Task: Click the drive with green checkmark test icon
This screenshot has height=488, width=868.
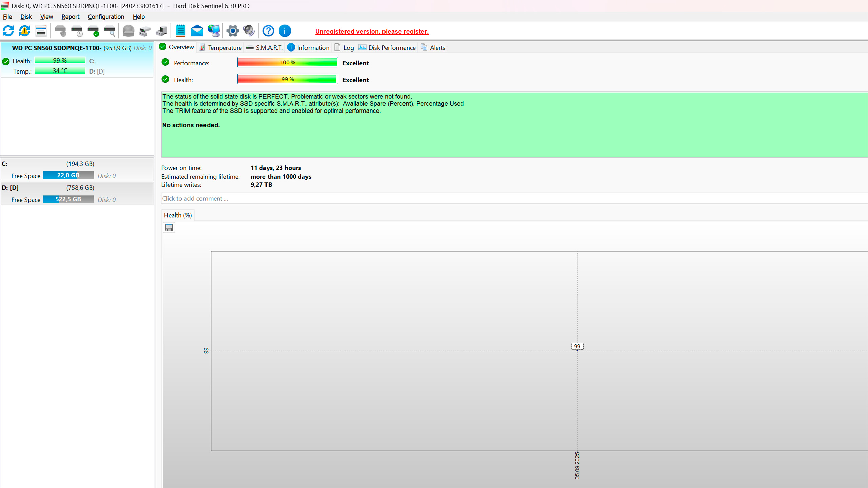Action: coord(94,31)
